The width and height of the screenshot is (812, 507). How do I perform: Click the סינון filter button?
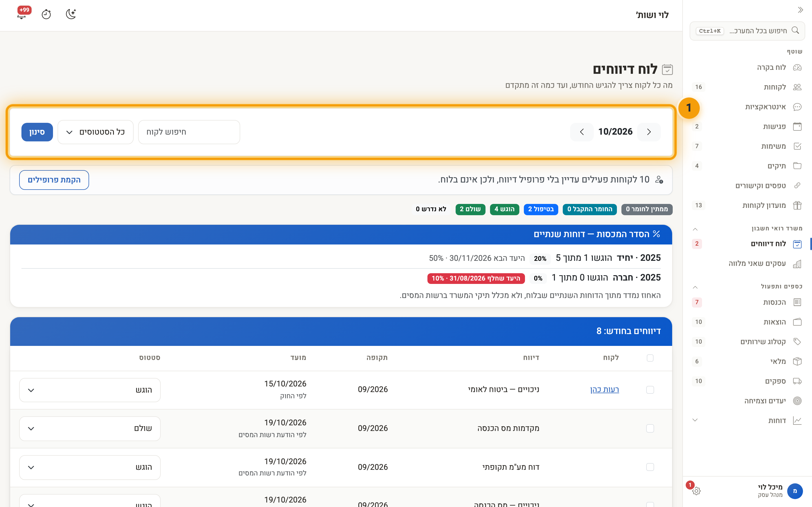[x=37, y=132]
